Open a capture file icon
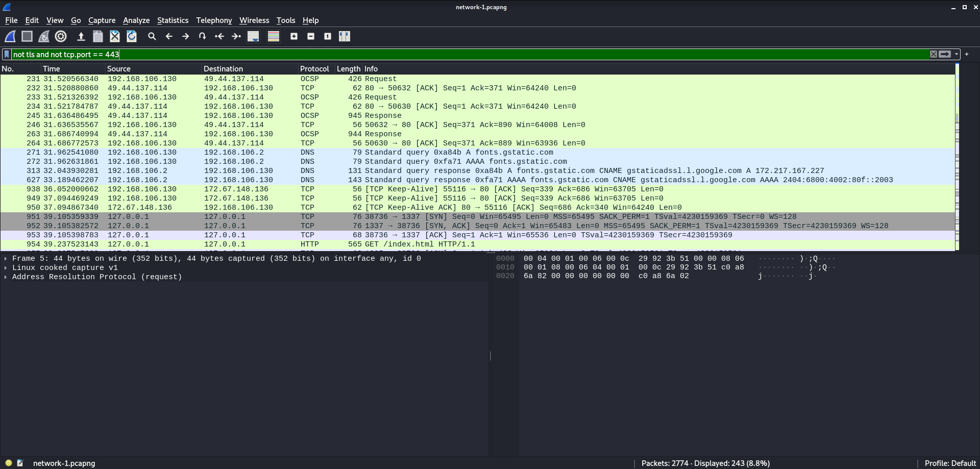Screen dimensions: 980x469 point(81,36)
